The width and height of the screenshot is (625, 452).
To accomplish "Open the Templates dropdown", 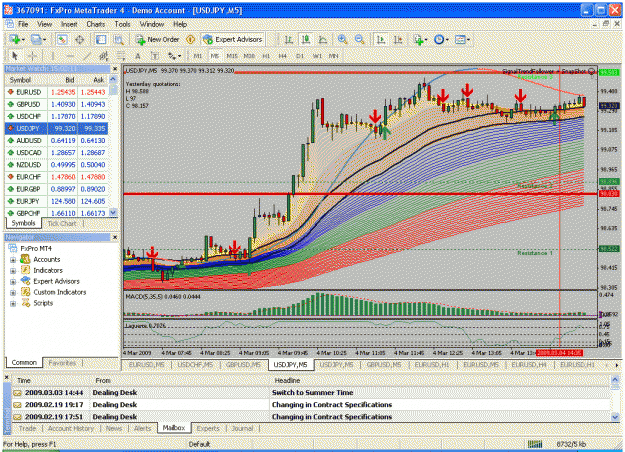I will tap(462, 39).
